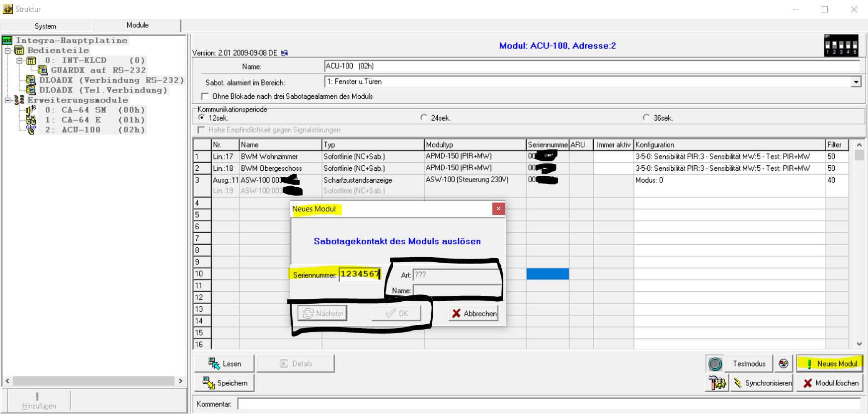Click the round indicator icon beside Testmodus

715,364
